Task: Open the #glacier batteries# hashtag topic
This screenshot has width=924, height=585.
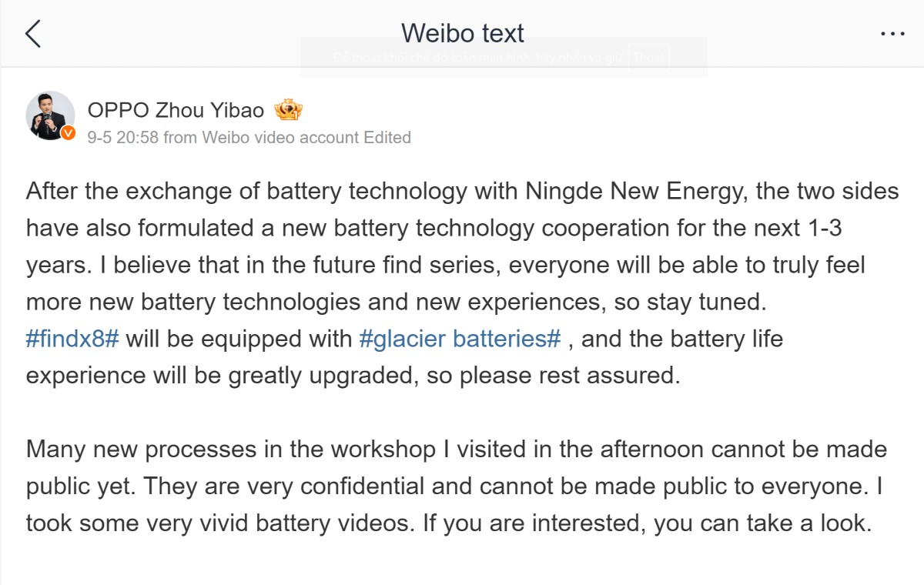Action: [460, 339]
